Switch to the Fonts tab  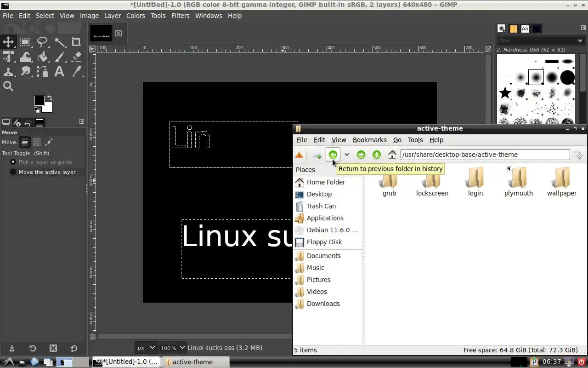[x=525, y=29]
